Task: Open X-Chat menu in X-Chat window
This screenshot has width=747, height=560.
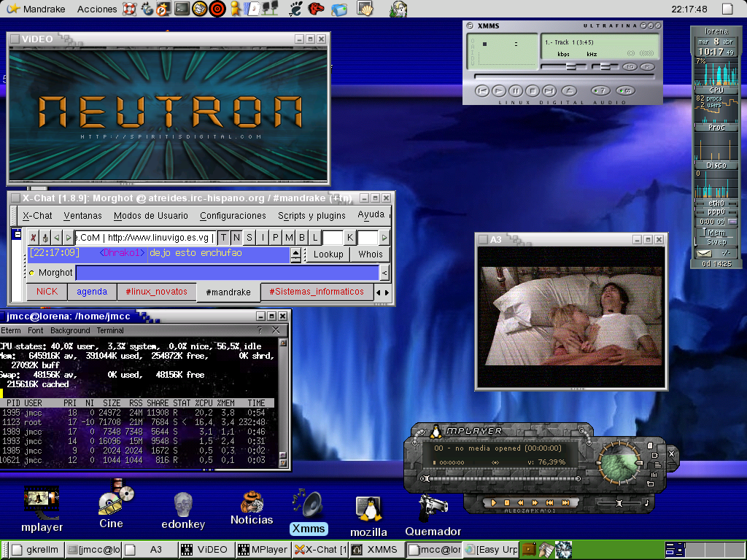Action: pyautogui.click(x=37, y=216)
